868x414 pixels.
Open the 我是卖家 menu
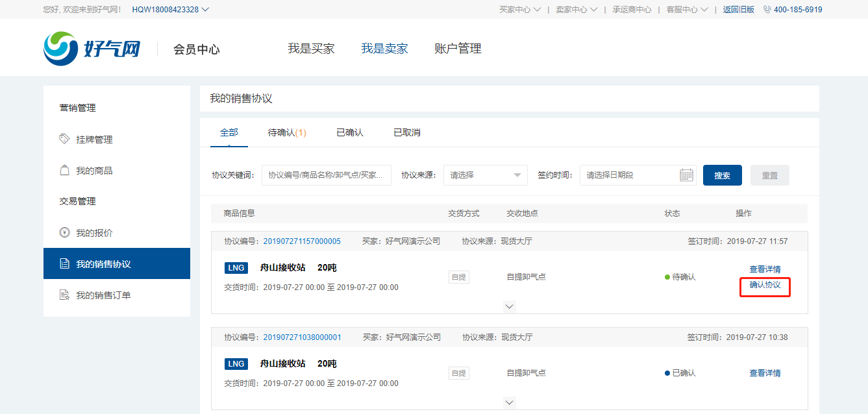coord(384,49)
